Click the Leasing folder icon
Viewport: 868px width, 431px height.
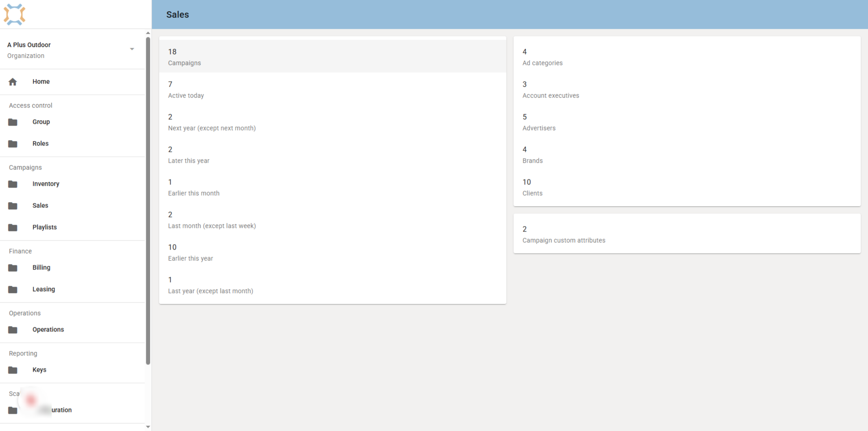point(13,289)
